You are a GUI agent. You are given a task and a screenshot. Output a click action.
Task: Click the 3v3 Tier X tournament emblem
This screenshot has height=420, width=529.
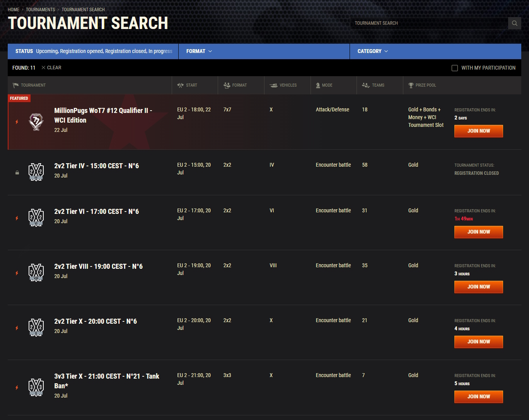[x=36, y=388]
